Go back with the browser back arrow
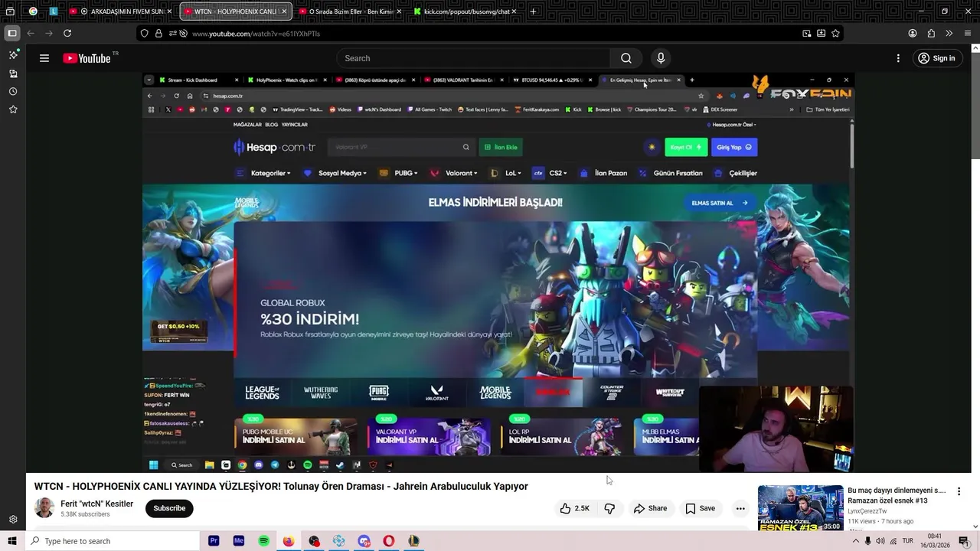Screen dimensions: 980x551 pos(31,33)
